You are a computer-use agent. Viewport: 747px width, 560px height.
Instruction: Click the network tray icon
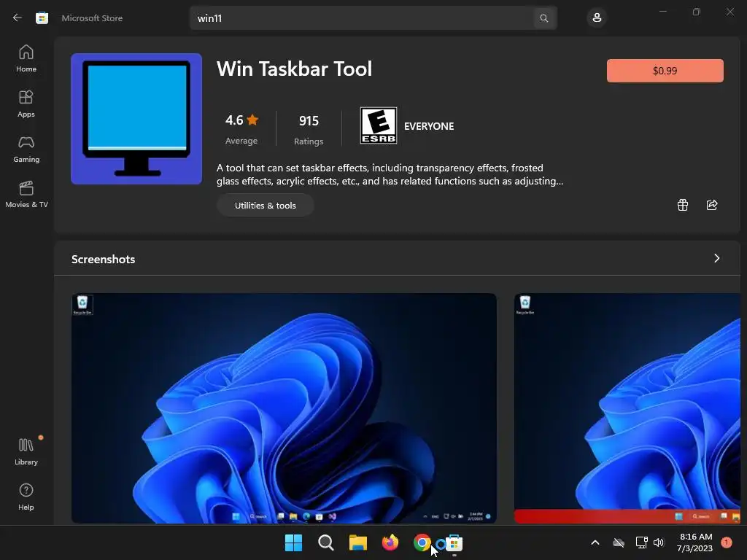coord(641,542)
